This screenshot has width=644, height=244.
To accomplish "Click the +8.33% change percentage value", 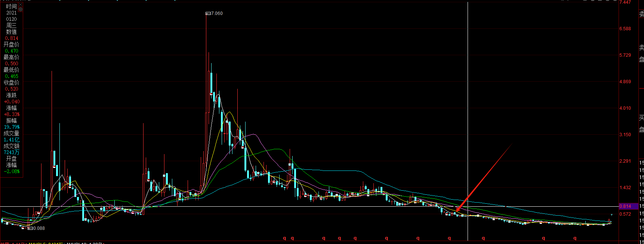I will pos(12,114).
